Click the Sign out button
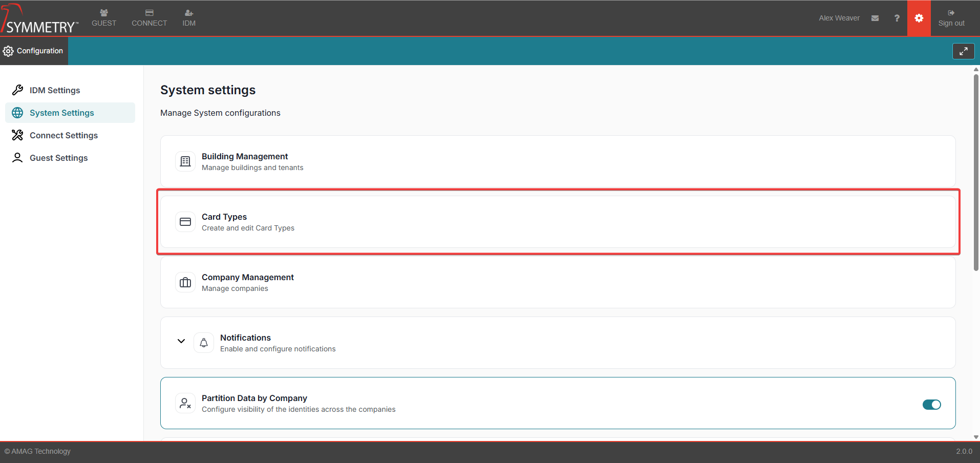Screen dimensions: 980x463 tap(951, 18)
